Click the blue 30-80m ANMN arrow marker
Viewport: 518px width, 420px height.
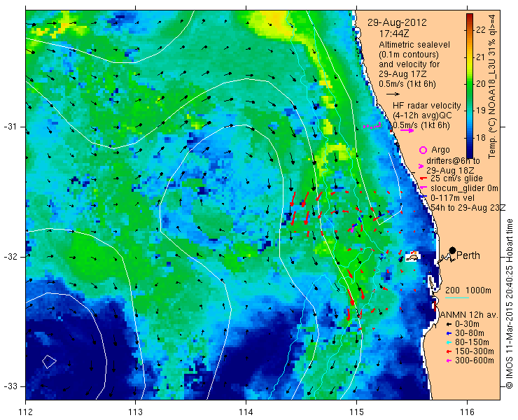click(x=448, y=333)
